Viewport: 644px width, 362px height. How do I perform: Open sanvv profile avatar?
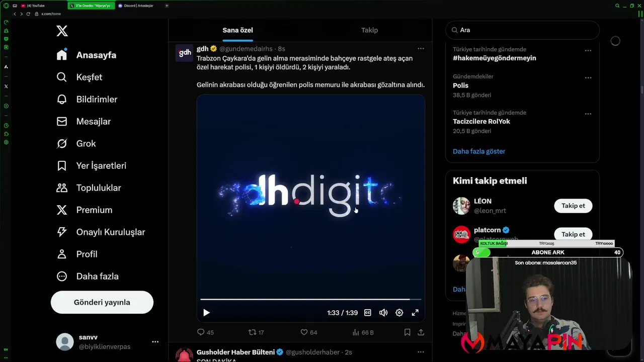[64, 342]
